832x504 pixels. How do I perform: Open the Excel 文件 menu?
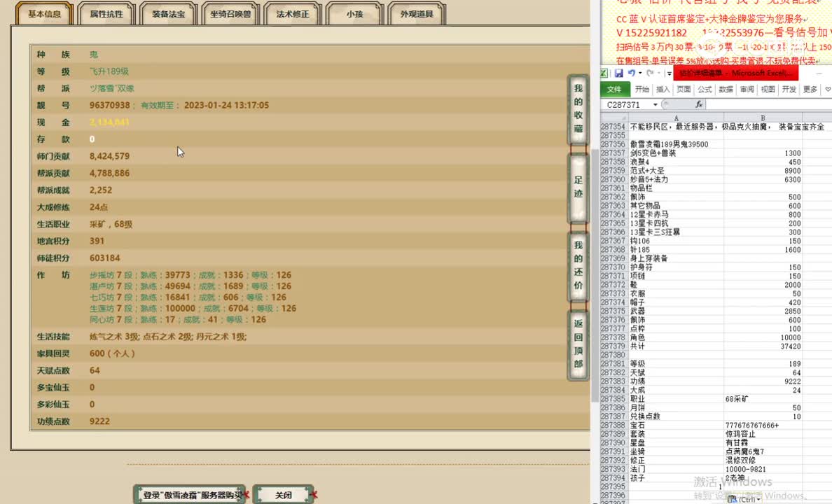(x=614, y=89)
